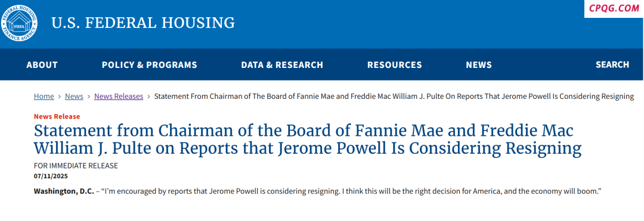The width and height of the screenshot is (644, 221).
Task: Open the ABOUT navigation menu
Action: tap(42, 65)
